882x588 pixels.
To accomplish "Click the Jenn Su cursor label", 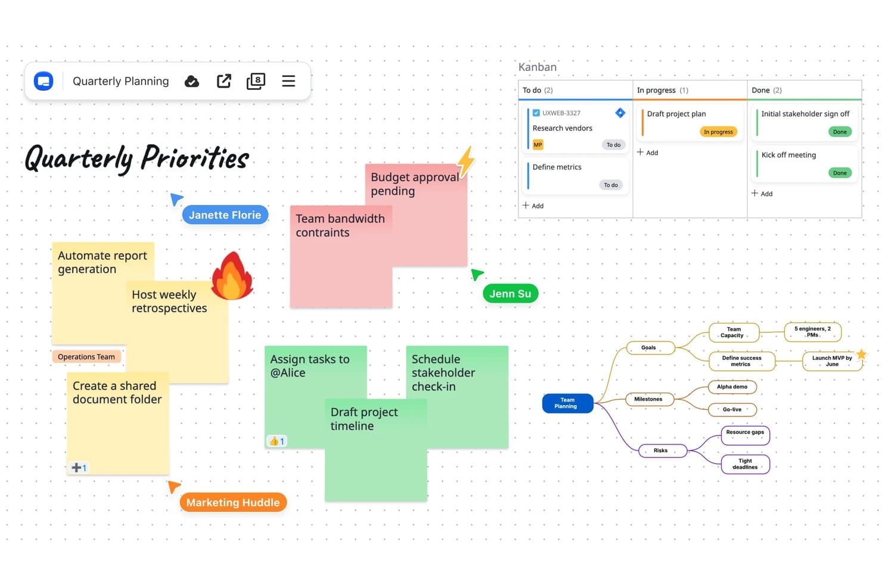I will [x=510, y=294].
